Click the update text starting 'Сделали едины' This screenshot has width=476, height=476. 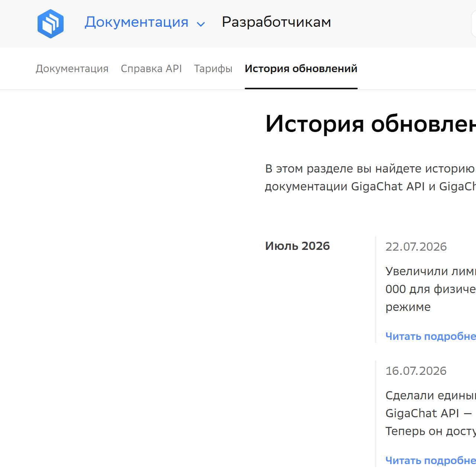431,413
